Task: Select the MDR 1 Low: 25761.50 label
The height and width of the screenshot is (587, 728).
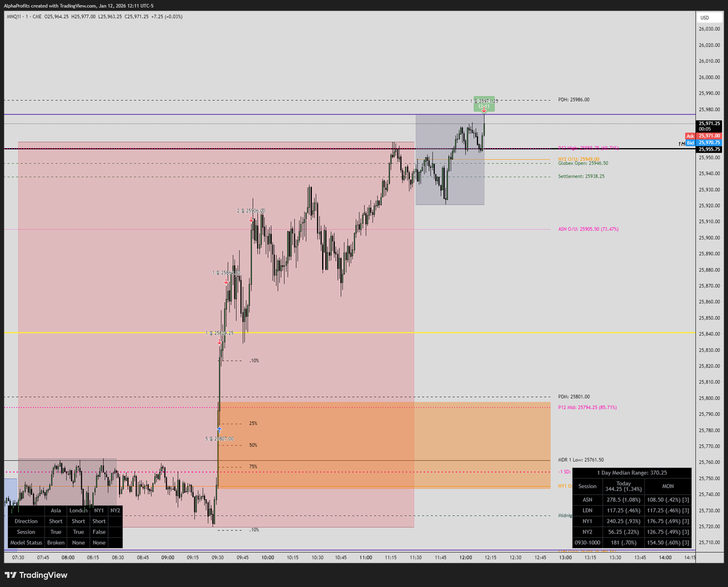Action: (581, 460)
